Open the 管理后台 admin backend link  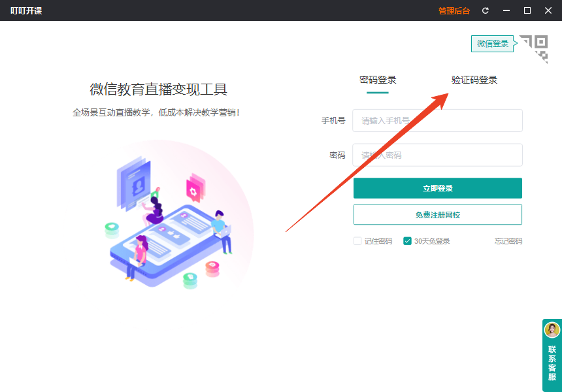click(453, 10)
